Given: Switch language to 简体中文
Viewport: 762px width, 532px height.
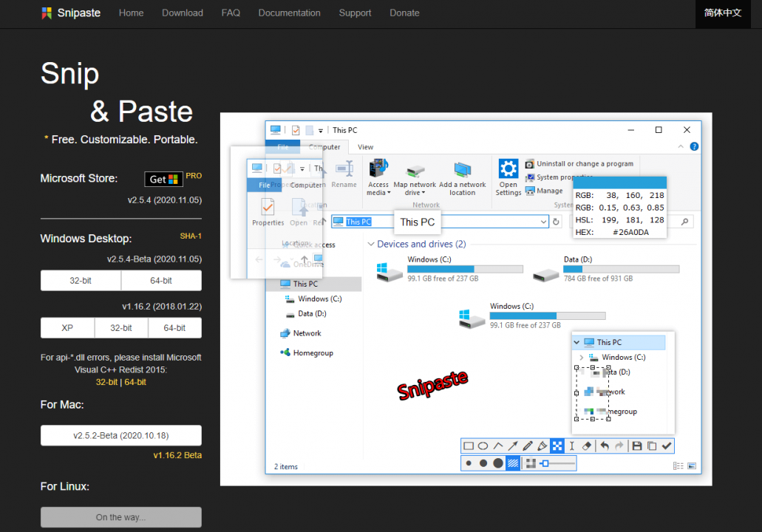Looking at the screenshot, I should [723, 13].
